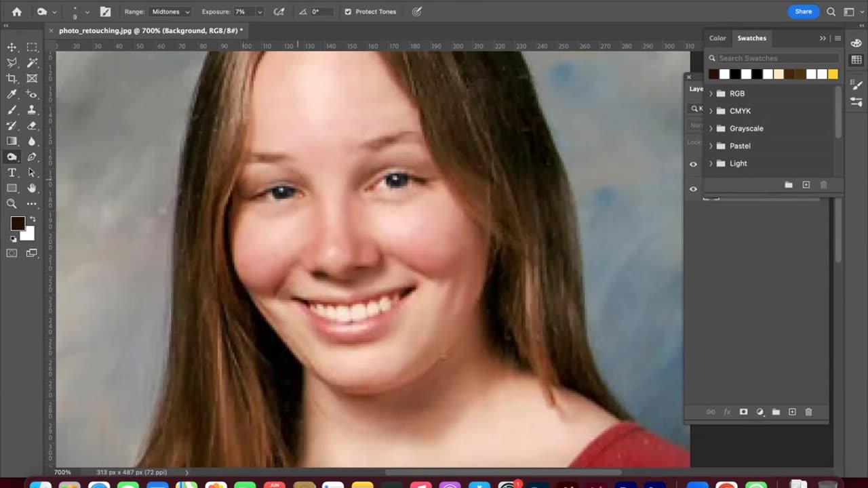868x488 pixels.
Task: Select the Red Eye healing tool
Action: click(32, 94)
